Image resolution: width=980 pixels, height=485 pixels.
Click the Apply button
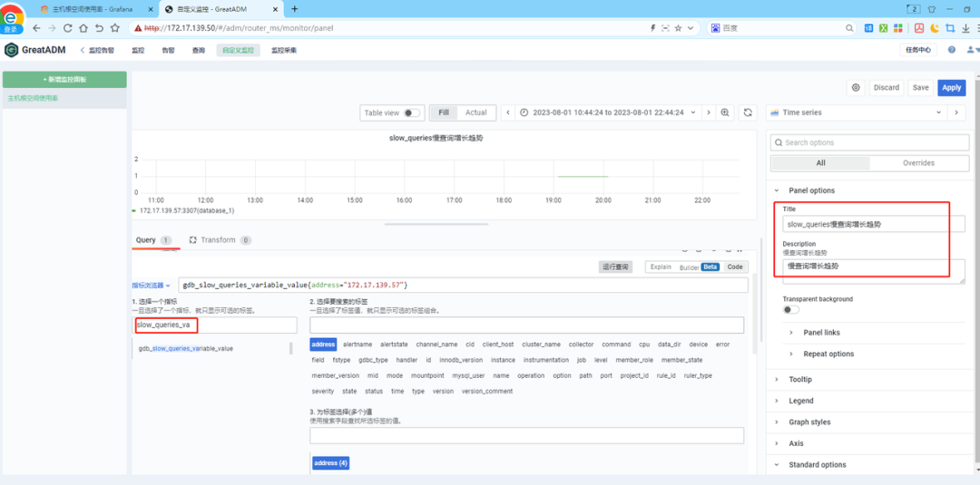tap(951, 88)
